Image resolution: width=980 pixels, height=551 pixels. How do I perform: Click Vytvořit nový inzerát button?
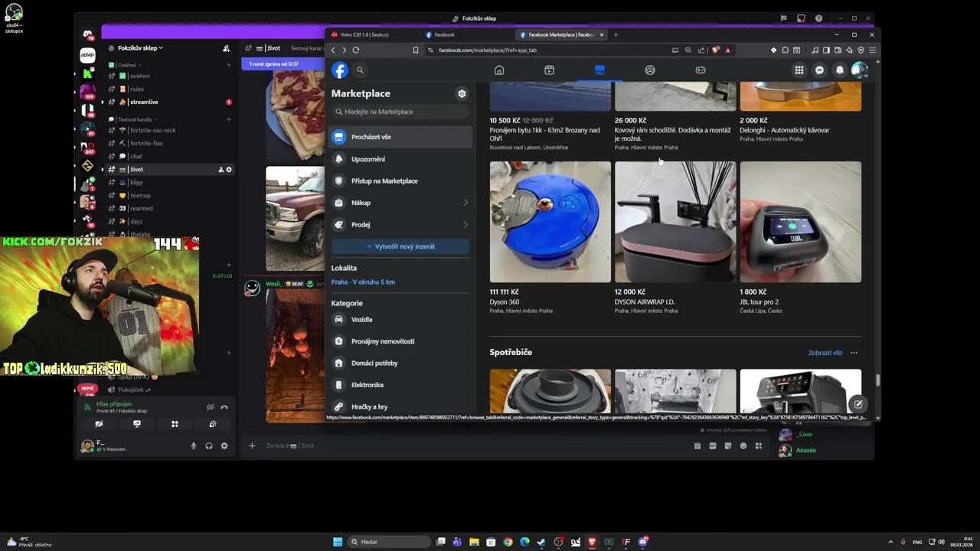coord(400,246)
